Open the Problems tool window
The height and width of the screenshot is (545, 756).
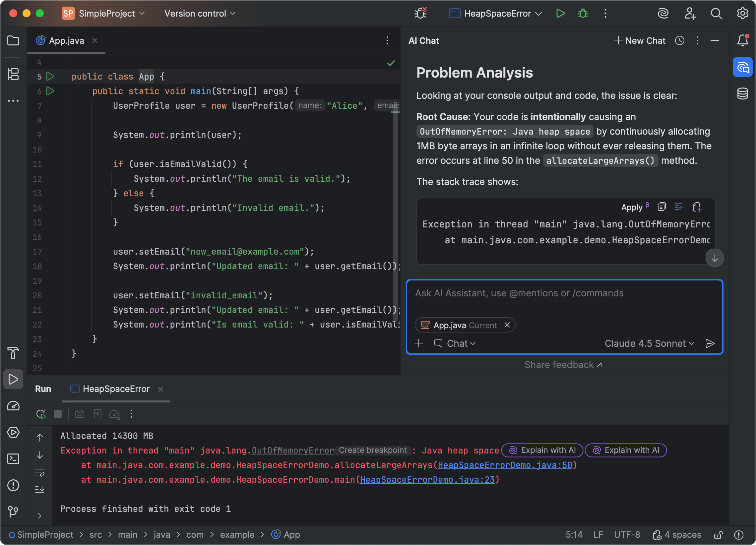click(x=13, y=486)
